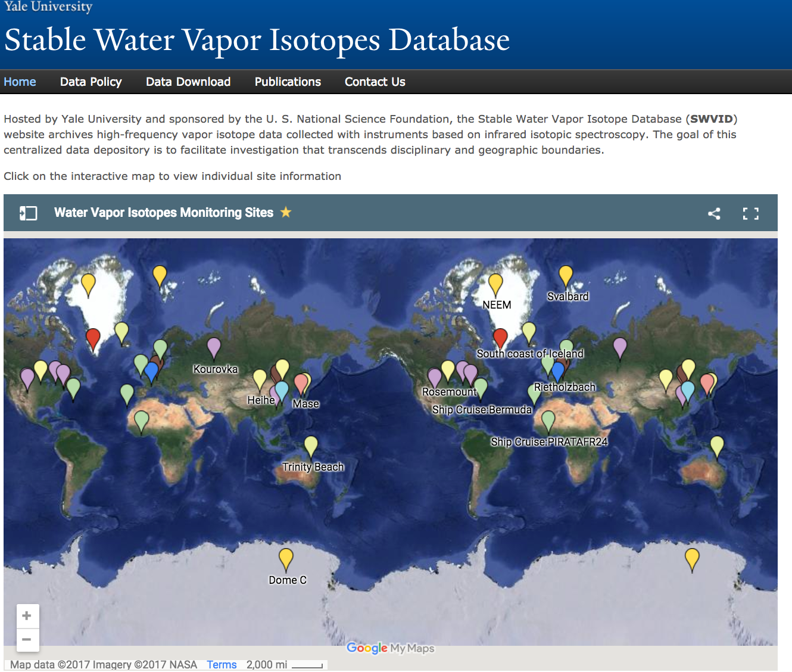This screenshot has width=792, height=672.
Task: Open the map legend sidebar panel
Action: click(x=28, y=213)
